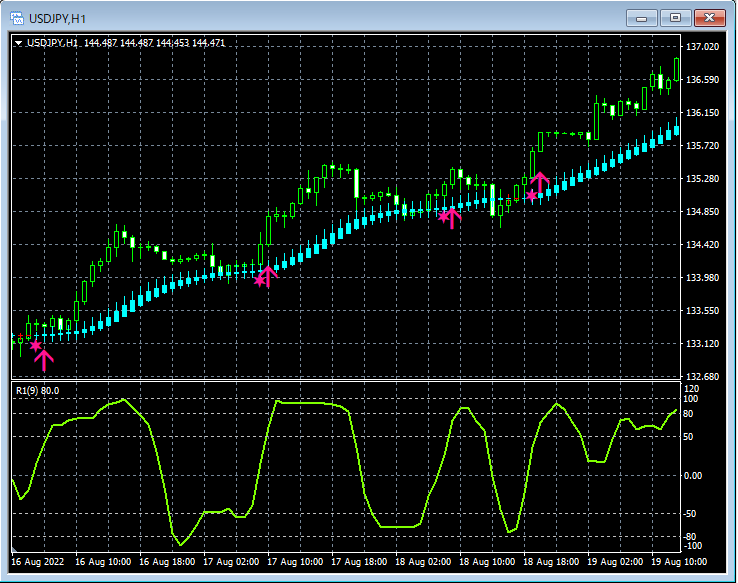The image size is (738, 583).
Task: Click the 137.020 price scale label
Action: [x=703, y=47]
